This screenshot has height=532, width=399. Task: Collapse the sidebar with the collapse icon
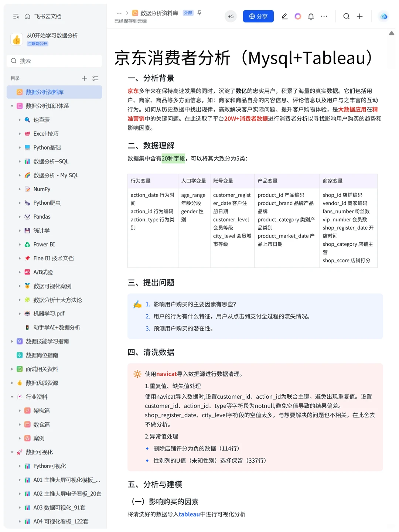click(16, 16)
